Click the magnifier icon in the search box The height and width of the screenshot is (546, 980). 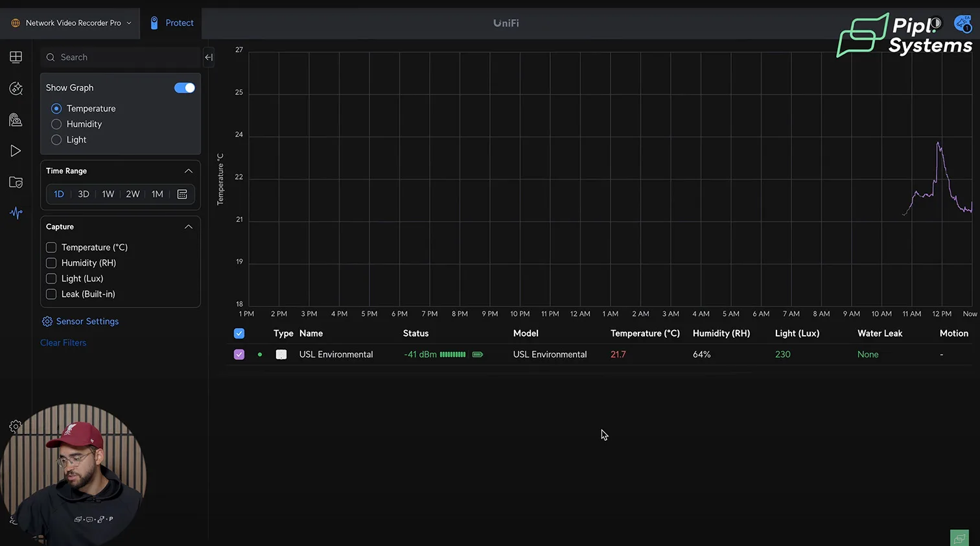51,57
